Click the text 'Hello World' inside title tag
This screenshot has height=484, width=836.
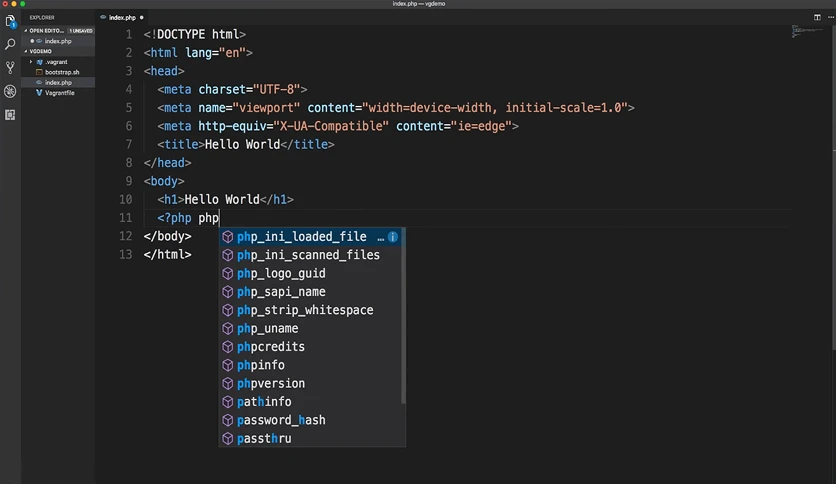(x=243, y=144)
